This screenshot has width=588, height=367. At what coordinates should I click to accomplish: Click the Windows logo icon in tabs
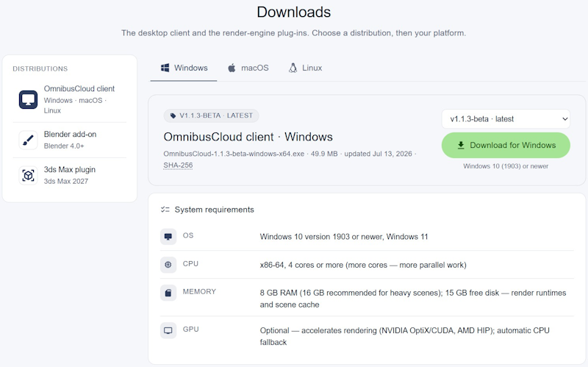pos(165,68)
